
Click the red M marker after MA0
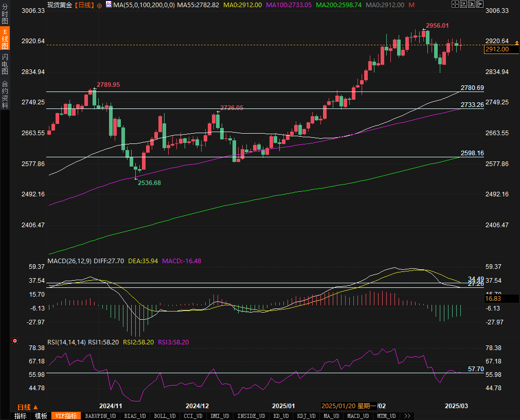[x=411, y=5]
